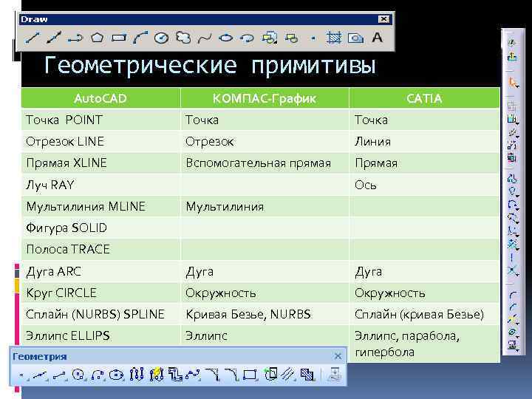Select the Profile tool in CATIA toolbar

tap(512, 179)
